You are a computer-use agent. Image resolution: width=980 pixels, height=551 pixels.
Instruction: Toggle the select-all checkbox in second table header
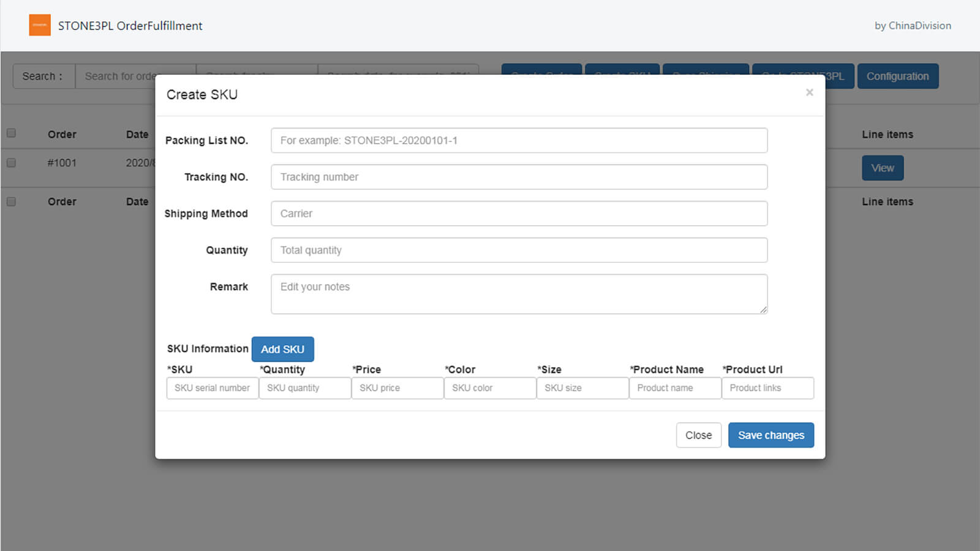10,200
